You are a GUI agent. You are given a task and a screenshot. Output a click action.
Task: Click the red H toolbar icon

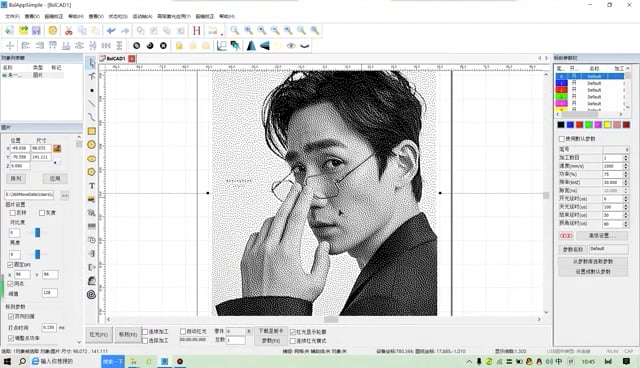click(x=197, y=31)
